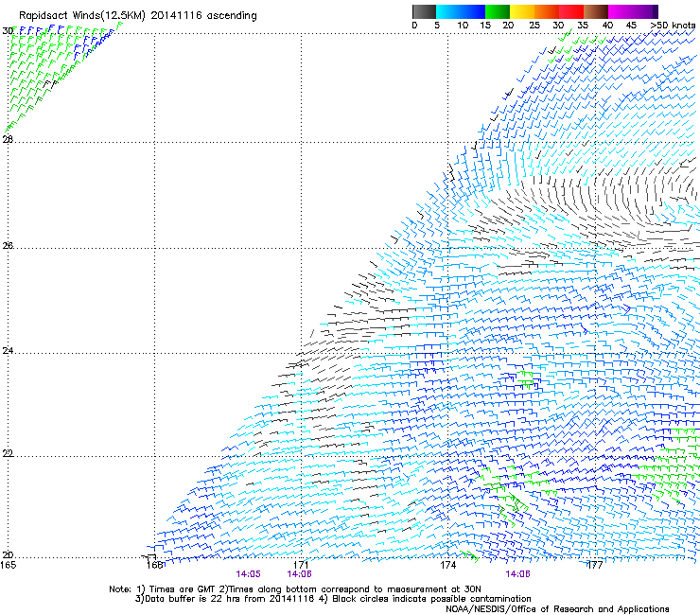
Task: Click the '>50 knots' legend label
Action: 674,26
